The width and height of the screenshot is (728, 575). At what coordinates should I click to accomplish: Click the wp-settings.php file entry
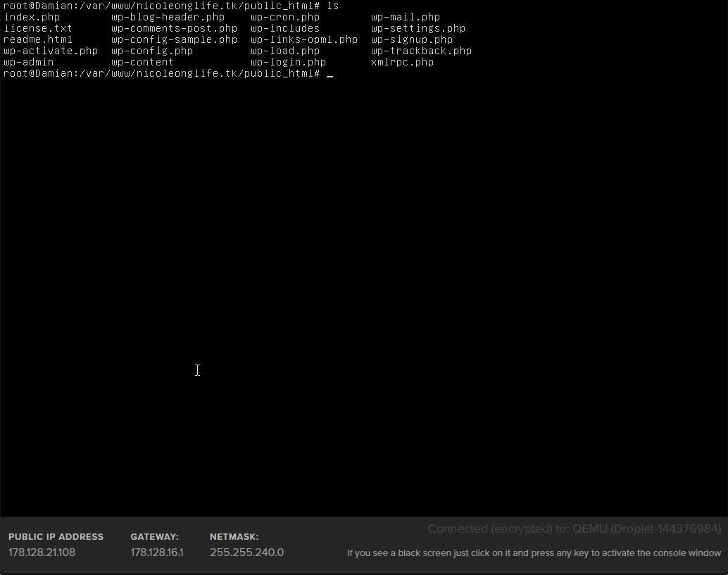click(418, 28)
